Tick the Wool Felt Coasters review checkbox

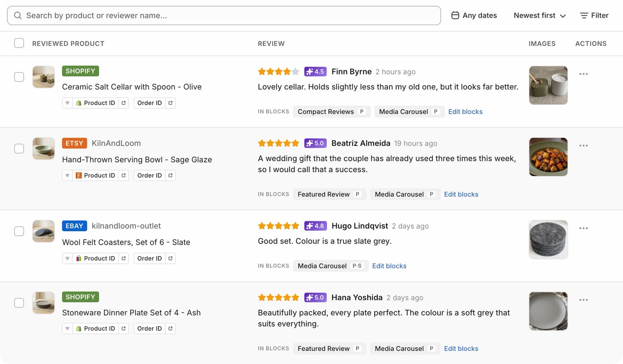pos(19,231)
